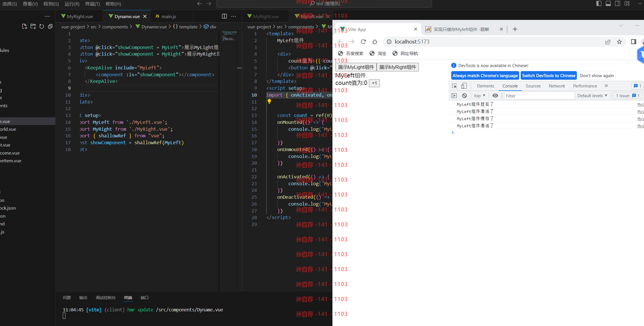Close the Vite App browser tab
The width and height of the screenshot is (644, 326).
coord(416,29)
